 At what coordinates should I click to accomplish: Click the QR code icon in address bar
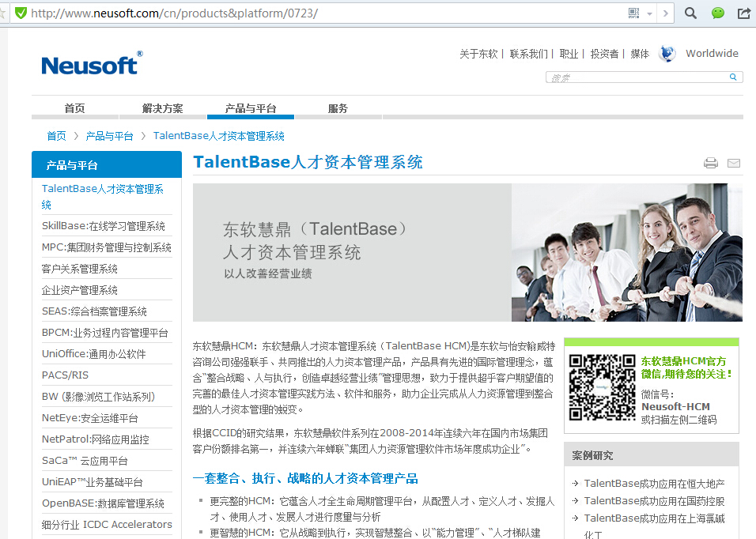click(634, 13)
